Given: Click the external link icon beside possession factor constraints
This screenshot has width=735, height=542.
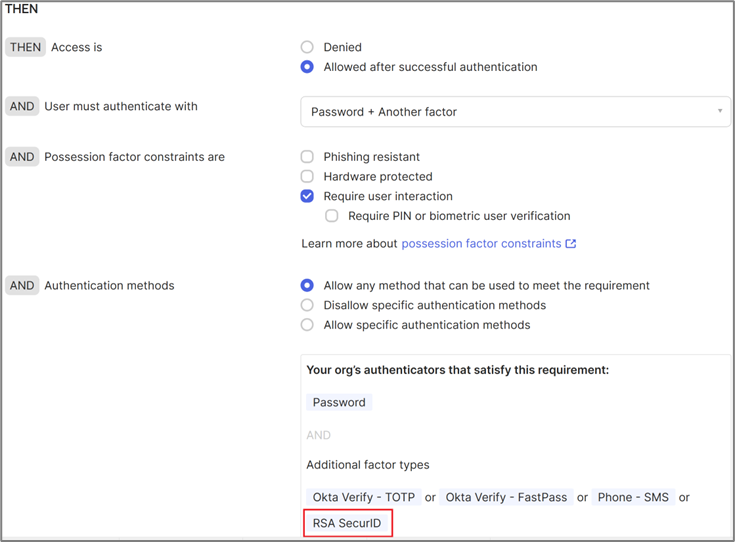Looking at the screenshot, I should pos(571,243).
